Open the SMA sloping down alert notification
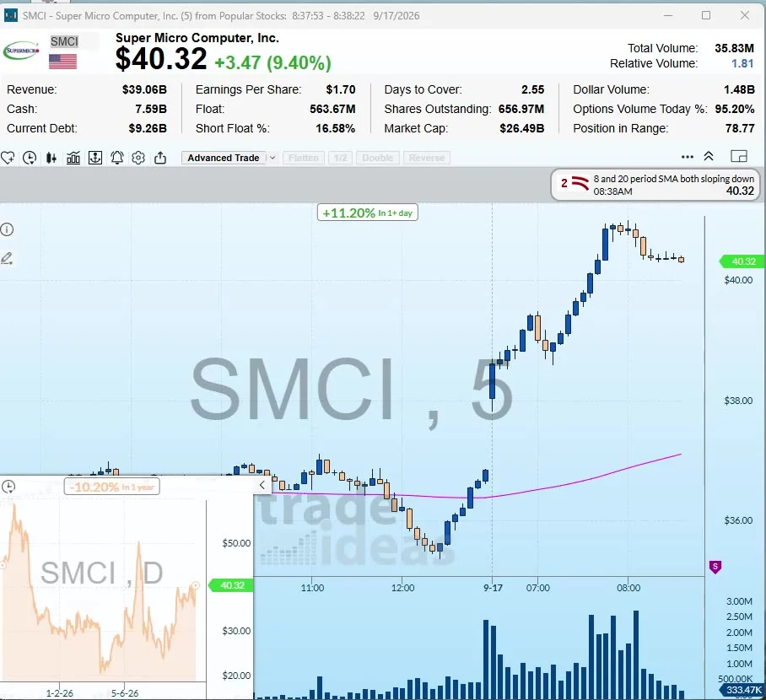The image size is (766, 700). [x=655, y=185]
